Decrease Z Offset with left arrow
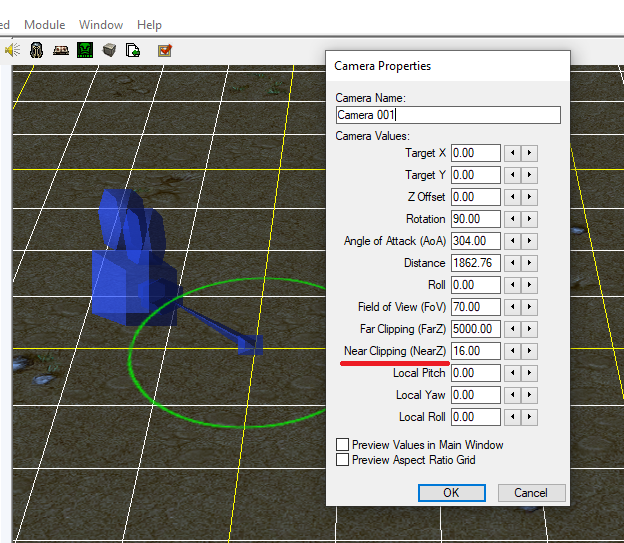This screenshot has width=624, height=543. click(513, 197)
